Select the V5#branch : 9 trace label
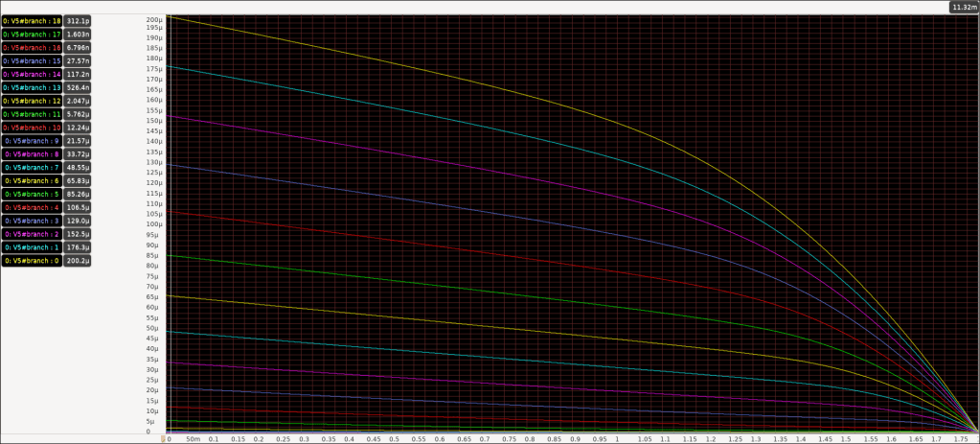The height and width of the screenshot is (444, 980). (x=33, y=141)
